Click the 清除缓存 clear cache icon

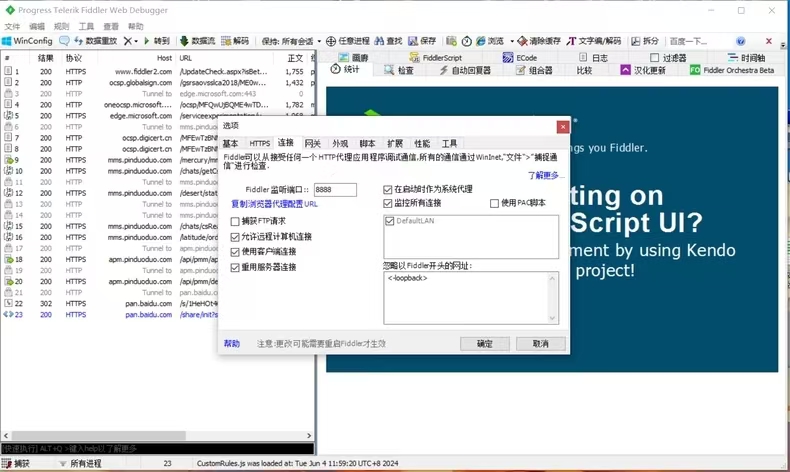[522, 41]
